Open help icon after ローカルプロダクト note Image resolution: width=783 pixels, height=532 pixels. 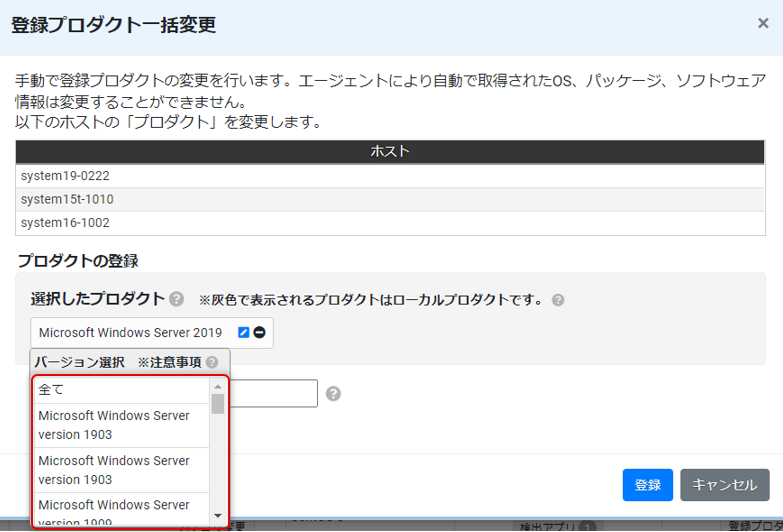(x=558, y=300)
